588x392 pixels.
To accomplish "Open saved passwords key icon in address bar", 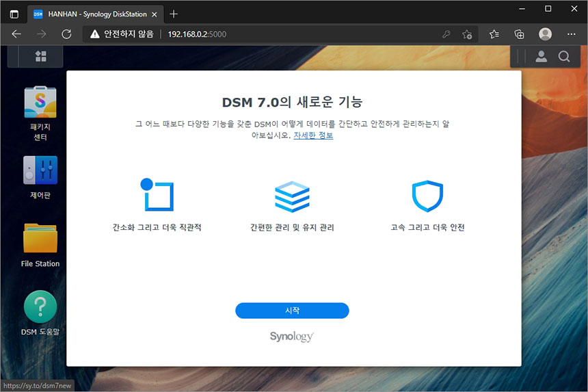I will (446, 34).
